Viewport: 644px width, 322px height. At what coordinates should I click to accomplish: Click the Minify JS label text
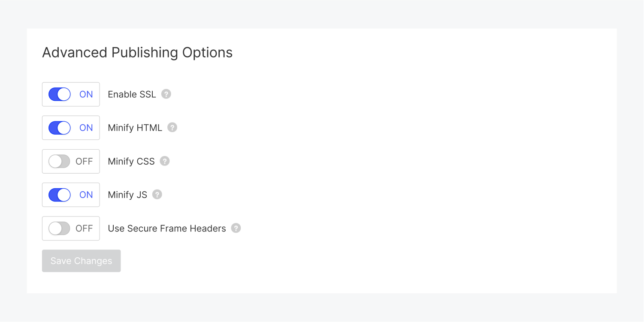(127, 195)
